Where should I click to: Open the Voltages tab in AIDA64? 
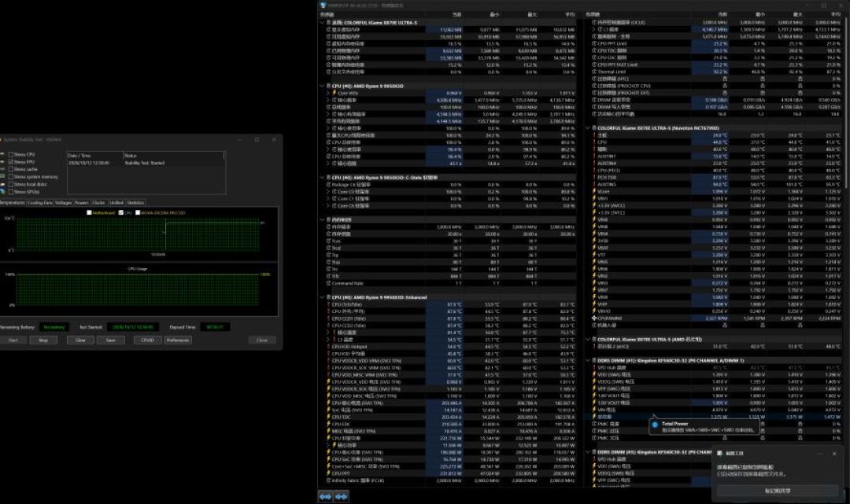(64, 203)
